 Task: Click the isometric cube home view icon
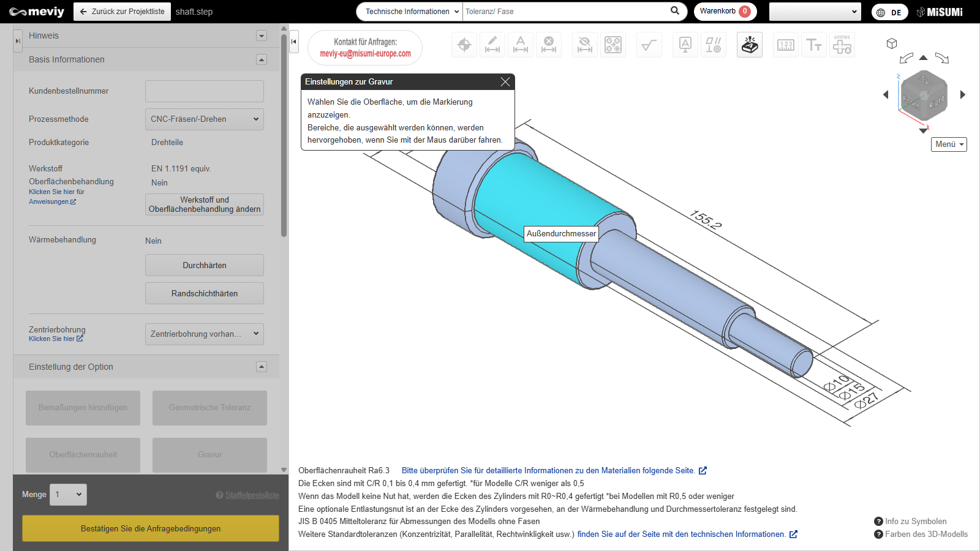coord(892,43)
